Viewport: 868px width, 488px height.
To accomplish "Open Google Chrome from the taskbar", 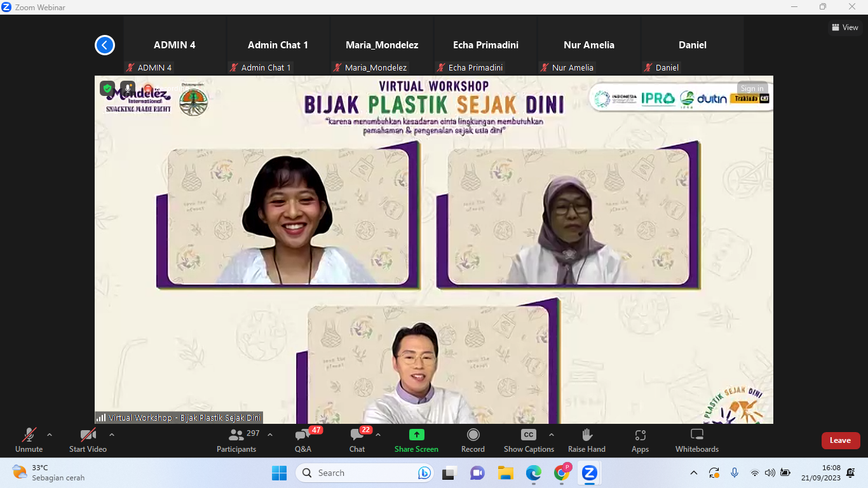I will pyautogui.click(x=561, y=473).
